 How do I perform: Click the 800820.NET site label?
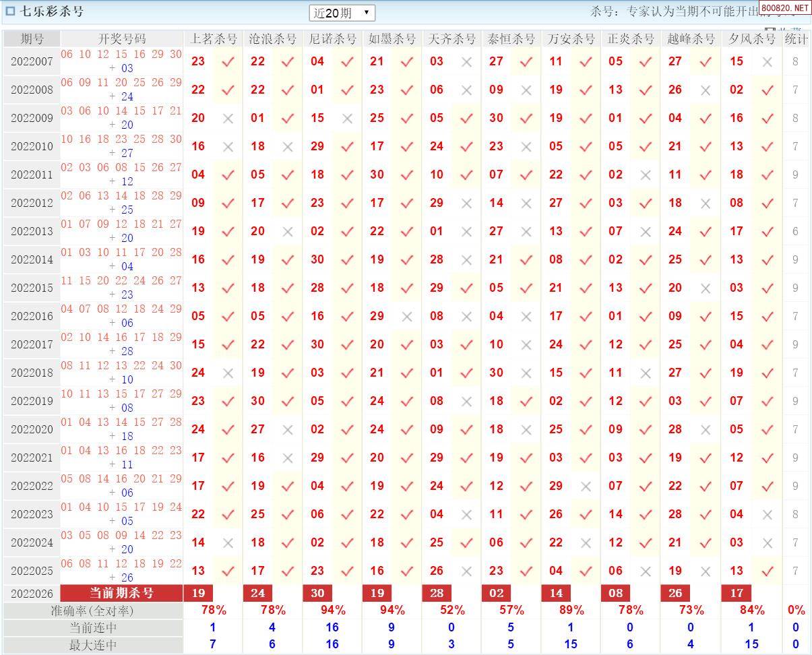pos(785,8)
